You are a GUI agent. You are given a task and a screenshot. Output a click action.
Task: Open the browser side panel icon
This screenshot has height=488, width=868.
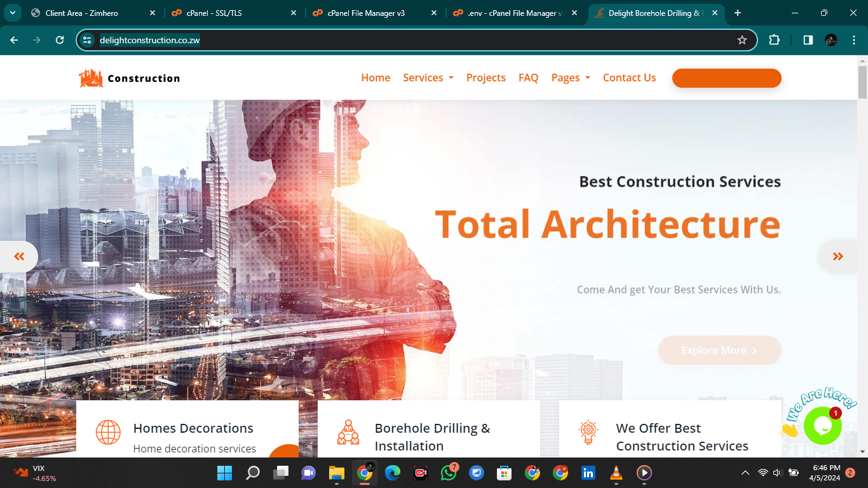(x=808, y=40)
